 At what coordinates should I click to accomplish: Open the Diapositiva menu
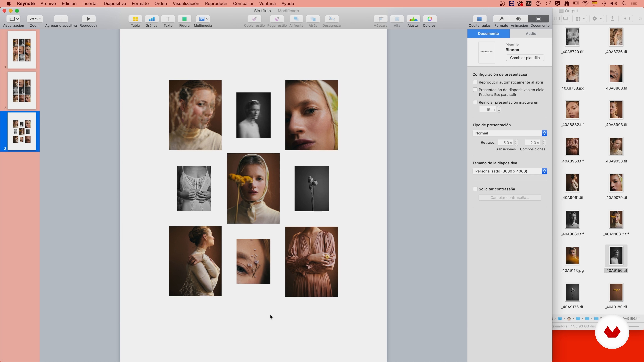click(115, 4)
